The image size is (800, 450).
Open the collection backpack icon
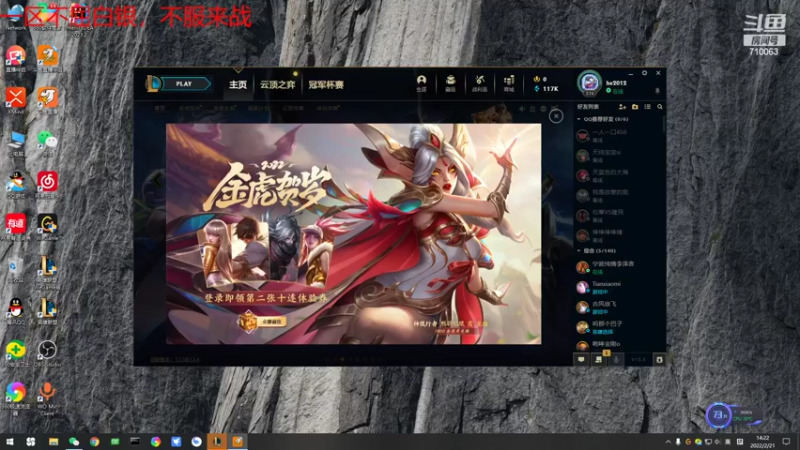[451, 83]
